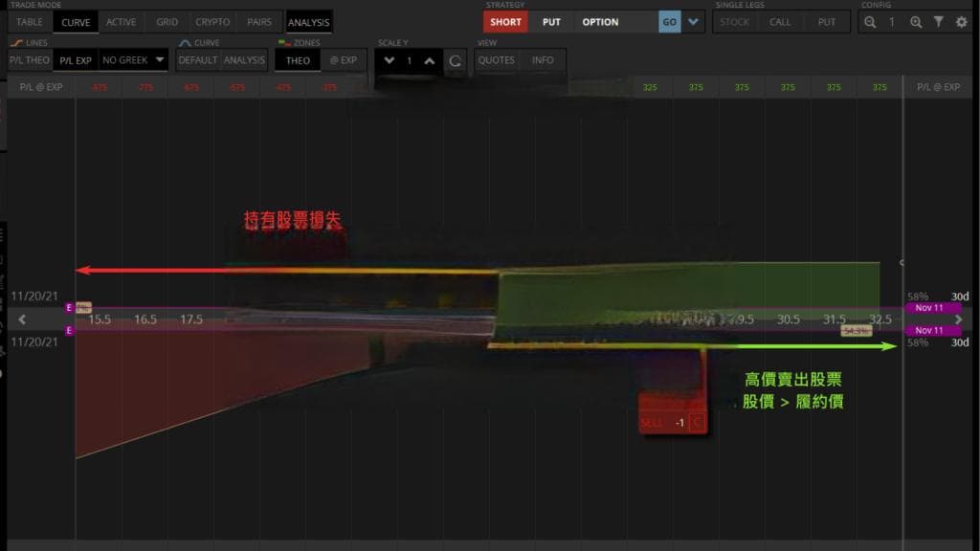This screenshot has width=980, height=551.
Task: Click the left P/L @ EXP header
Action: (41, 87)
